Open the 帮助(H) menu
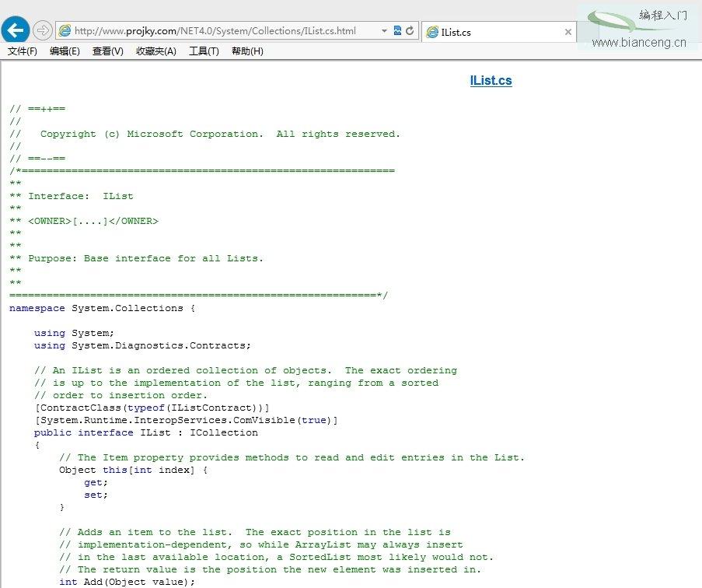Image resolution: width=702 pixels, height=588 pixels. [247, 51]
